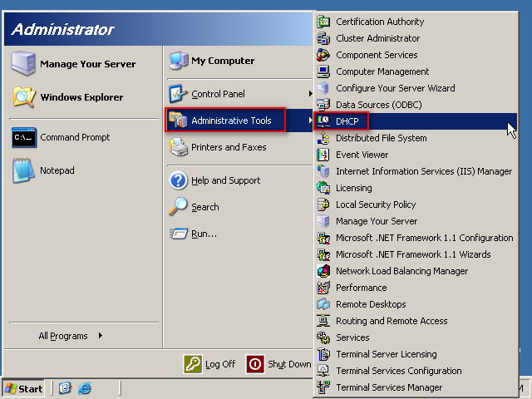Click the Performance text label
This screenshot has height=399, width=532.
(x=362, y=288)
